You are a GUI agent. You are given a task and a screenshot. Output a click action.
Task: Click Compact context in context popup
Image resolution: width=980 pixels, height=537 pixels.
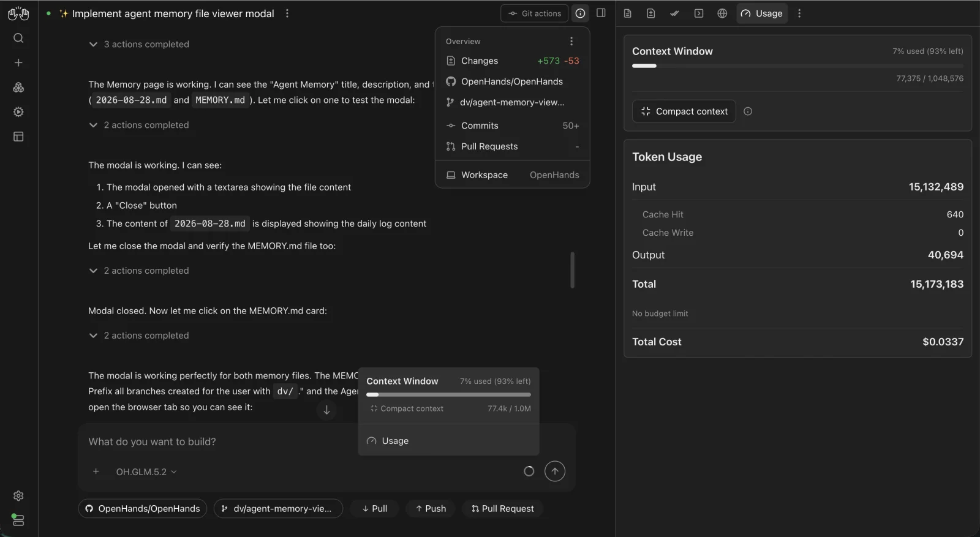tap(407, 408)
